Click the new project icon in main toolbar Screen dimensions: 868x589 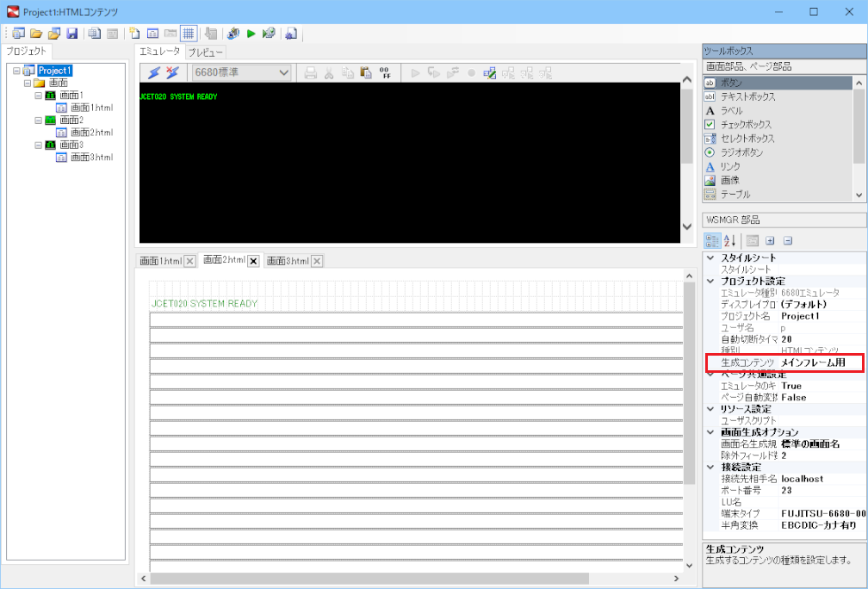18,34
